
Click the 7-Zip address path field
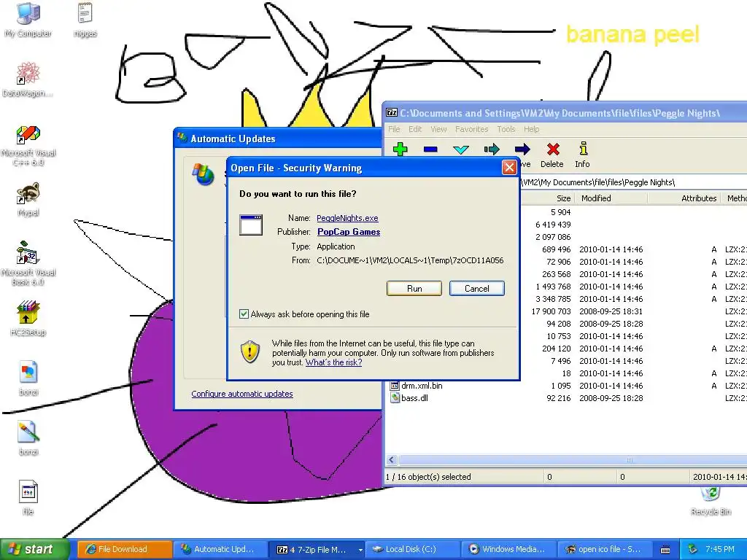click(632, 182)
